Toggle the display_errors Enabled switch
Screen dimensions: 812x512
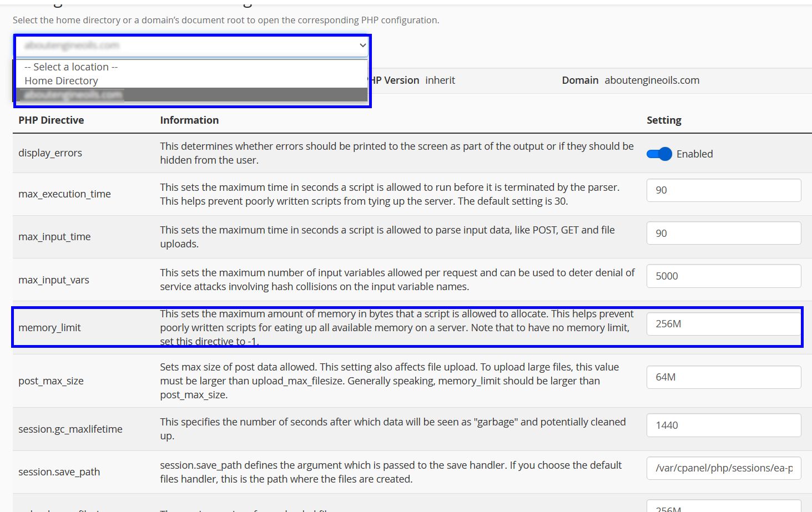[659, 154]
